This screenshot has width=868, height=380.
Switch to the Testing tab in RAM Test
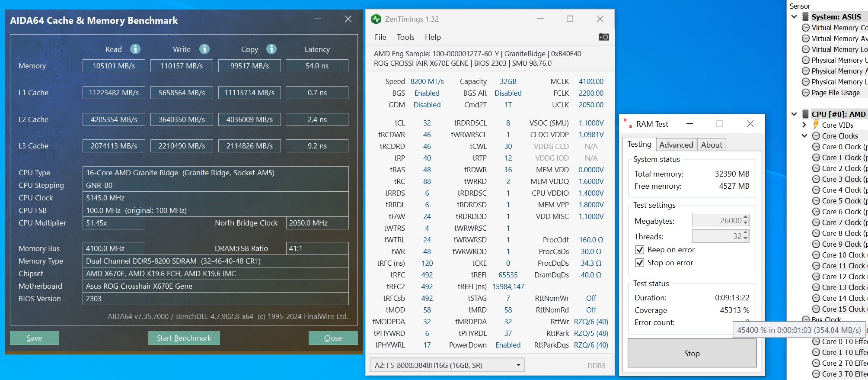(x=639, y=144)
